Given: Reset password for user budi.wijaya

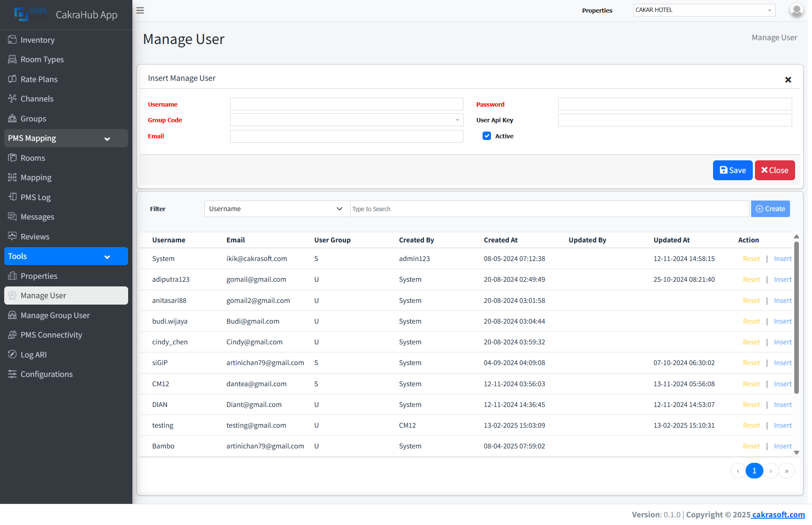Looking at the screenshot, I should 751,321.
